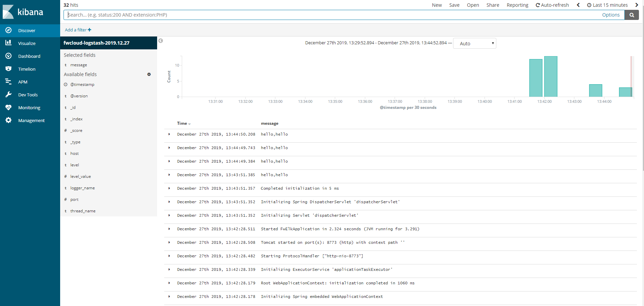This screenshot has height=306, width=644.
Task: Click the Dashboard gauge icon
Action: 8,56
